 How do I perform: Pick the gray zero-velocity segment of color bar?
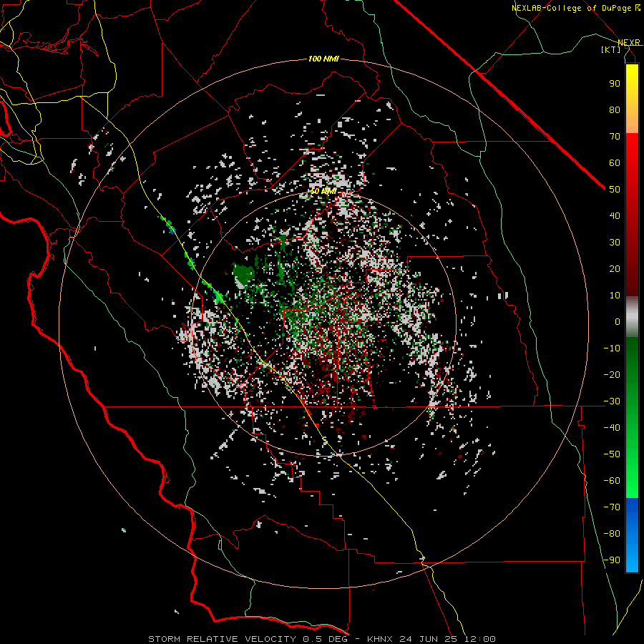pyautogui.click(x=632, y=317)
